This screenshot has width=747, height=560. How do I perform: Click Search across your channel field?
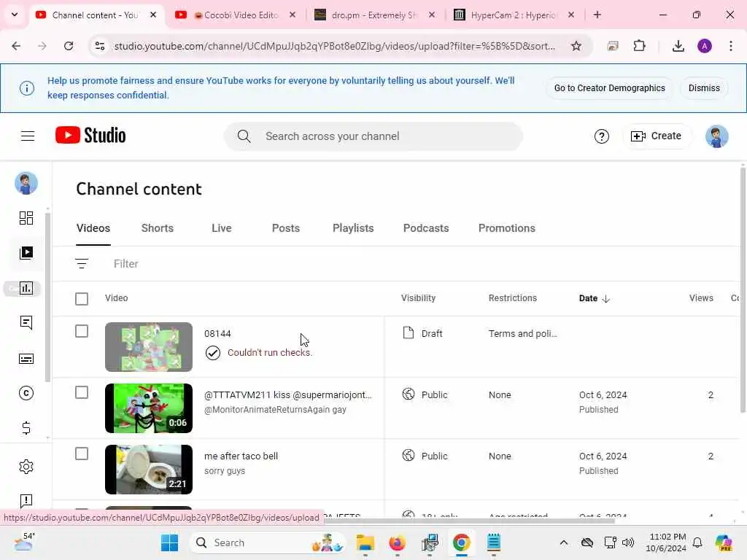pyautogui.click(x=373, y=136)
